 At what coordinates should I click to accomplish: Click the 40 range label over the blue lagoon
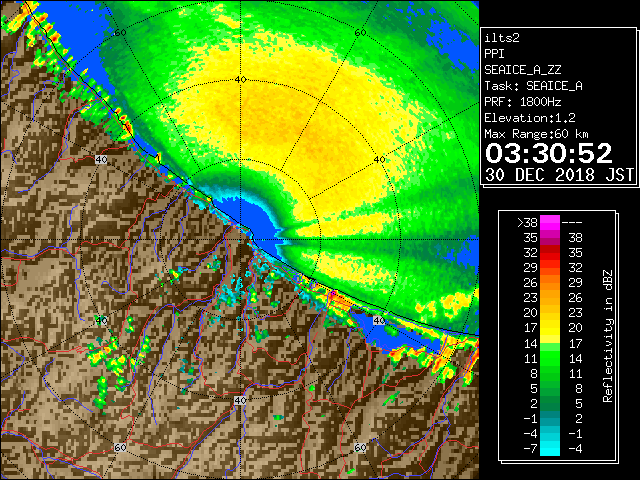click(379, 320)
